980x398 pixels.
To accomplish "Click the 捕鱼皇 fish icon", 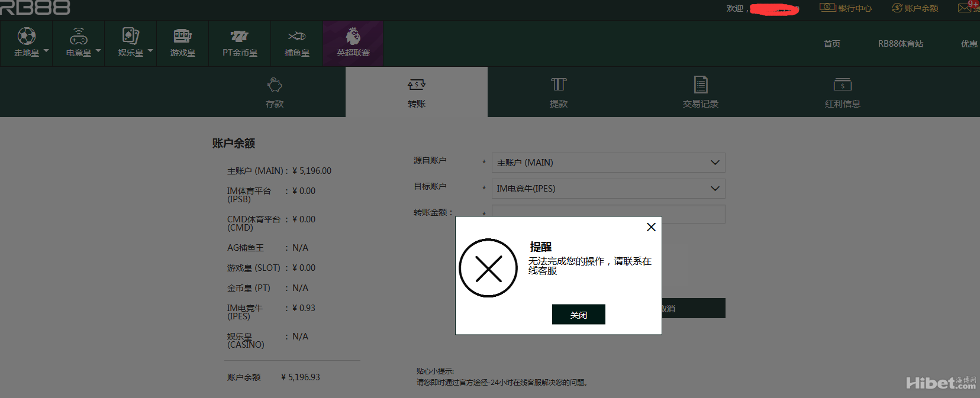I will (296, 37).
